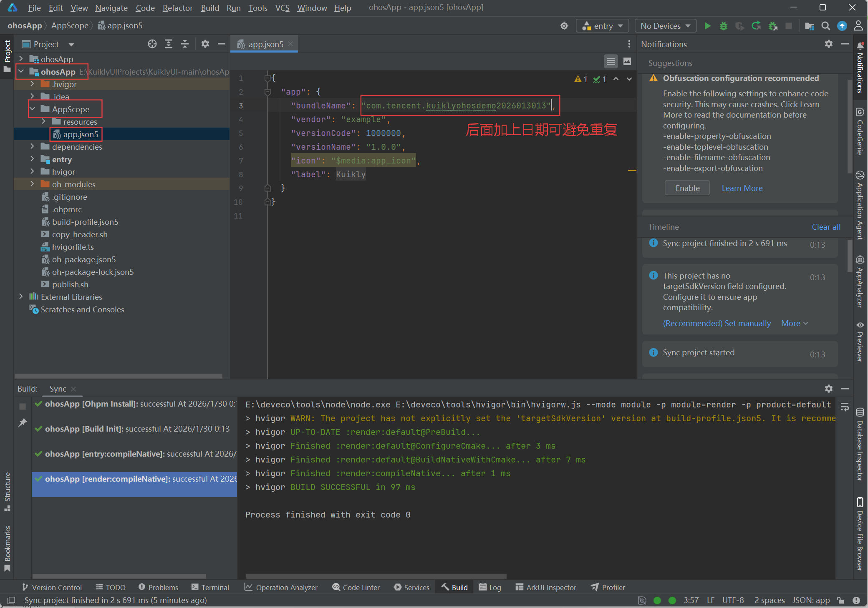Click the locate-file crosshair icon in Project panel

click(x=152, y=44)
